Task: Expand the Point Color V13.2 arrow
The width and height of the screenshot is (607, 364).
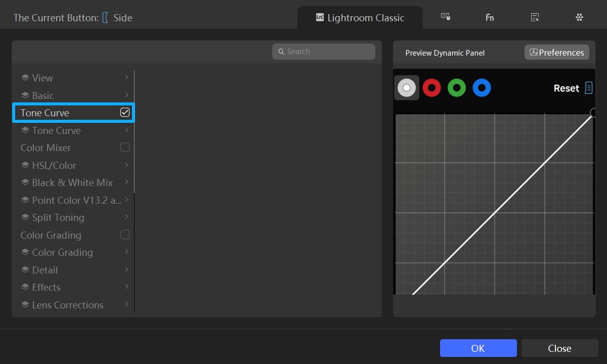Action: coord(126,200)
